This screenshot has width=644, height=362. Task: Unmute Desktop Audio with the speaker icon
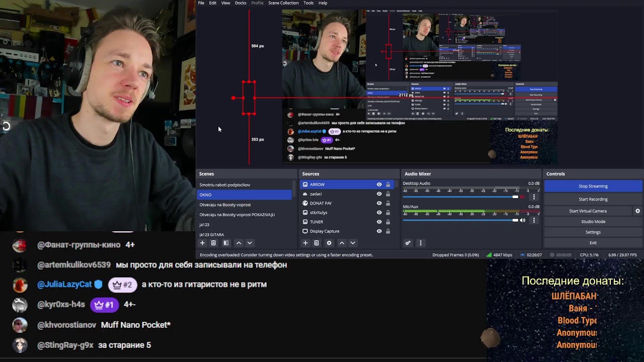[x=523, y=197]
